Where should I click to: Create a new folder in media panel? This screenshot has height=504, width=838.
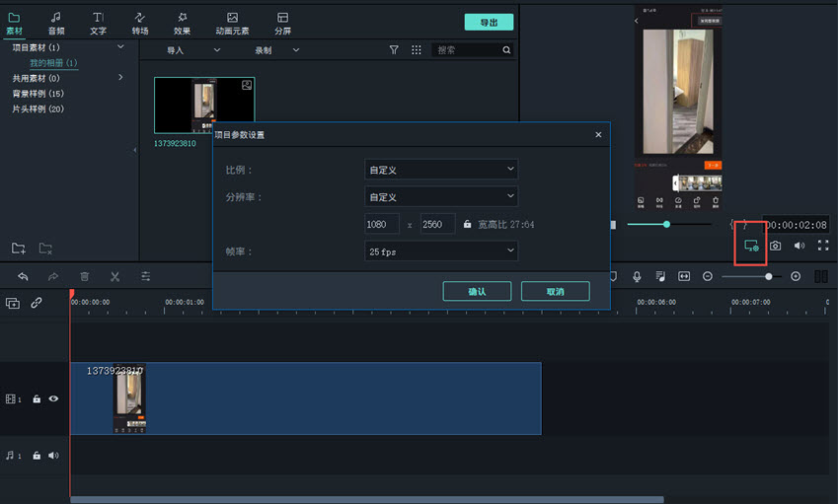point(18,248)
